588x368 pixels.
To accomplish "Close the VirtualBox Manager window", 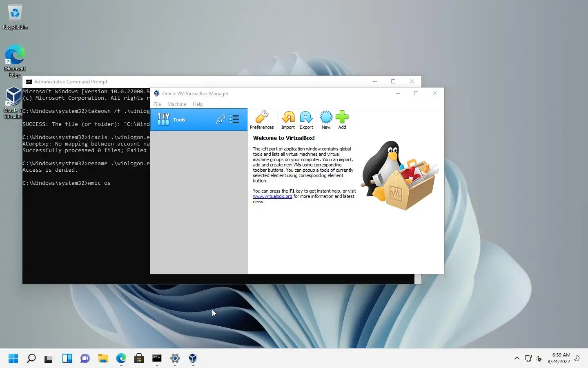I will pos(435,93).
